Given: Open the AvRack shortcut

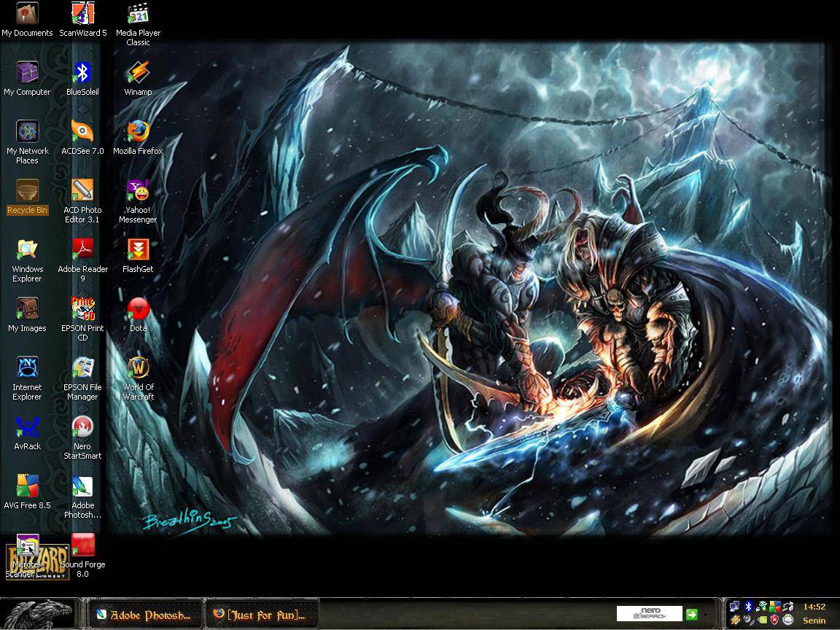Looking at the screenshot, I should pyautogui.click(x=27, y=433).
